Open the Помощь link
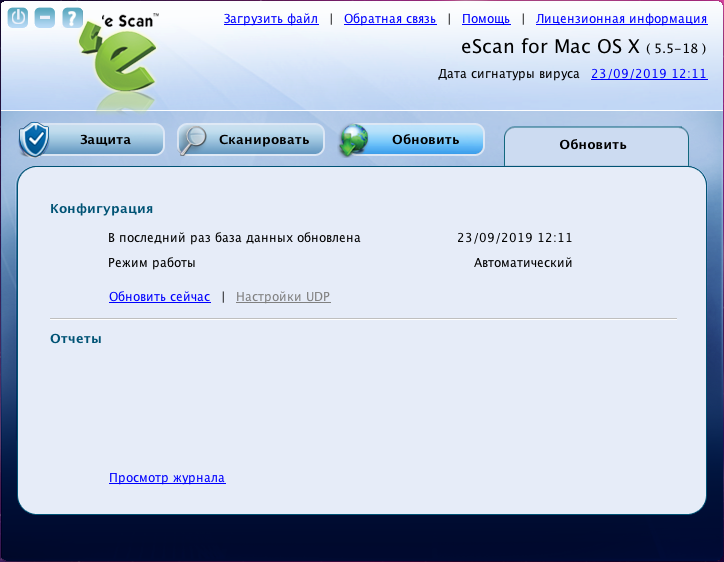 [486, 19]
